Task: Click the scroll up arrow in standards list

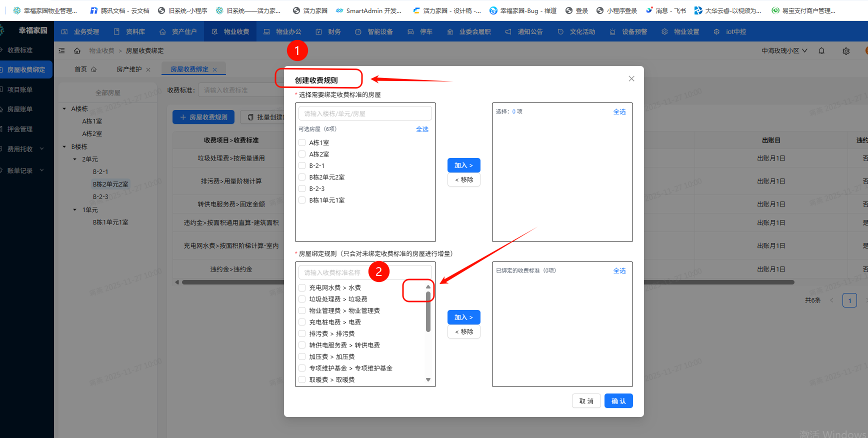Action: (x=428, y=286)
